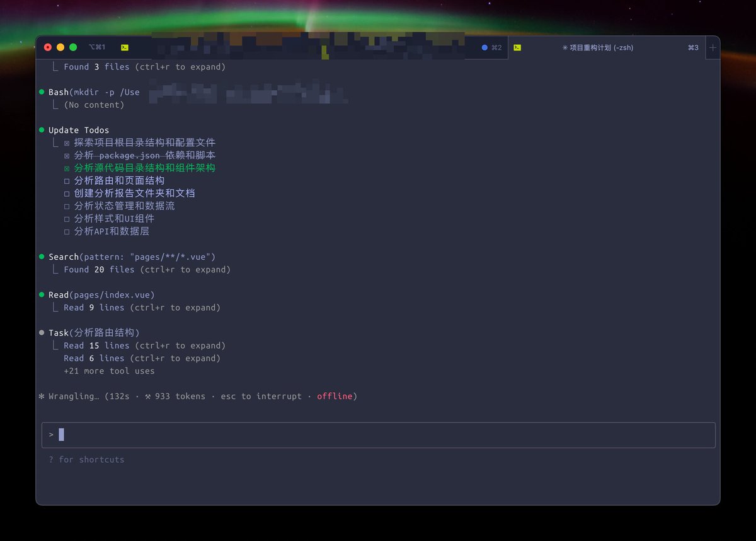This screenshot has width=756, height=541.
Task: Click checkbox for 分析状态管理和数据流
Action: coord(67,206)
